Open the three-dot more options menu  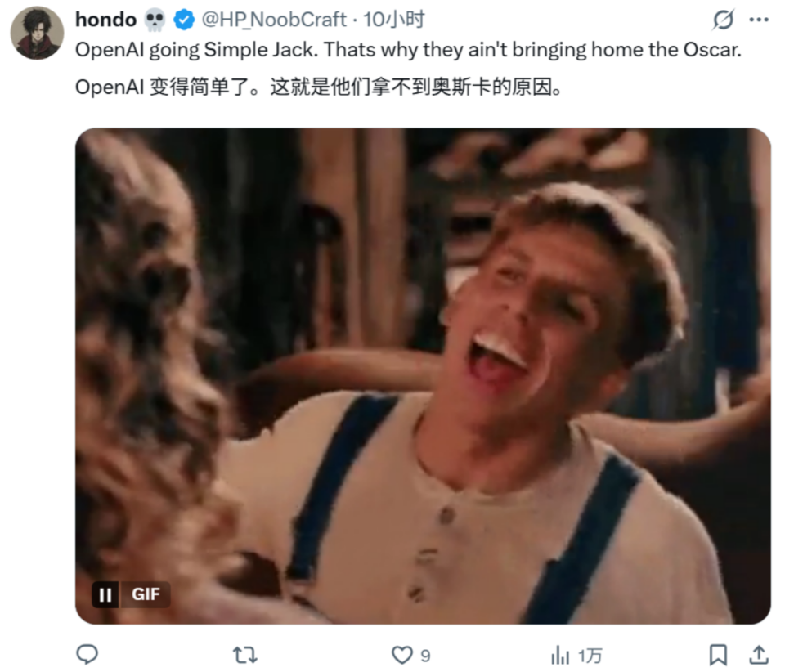[759, 20]
